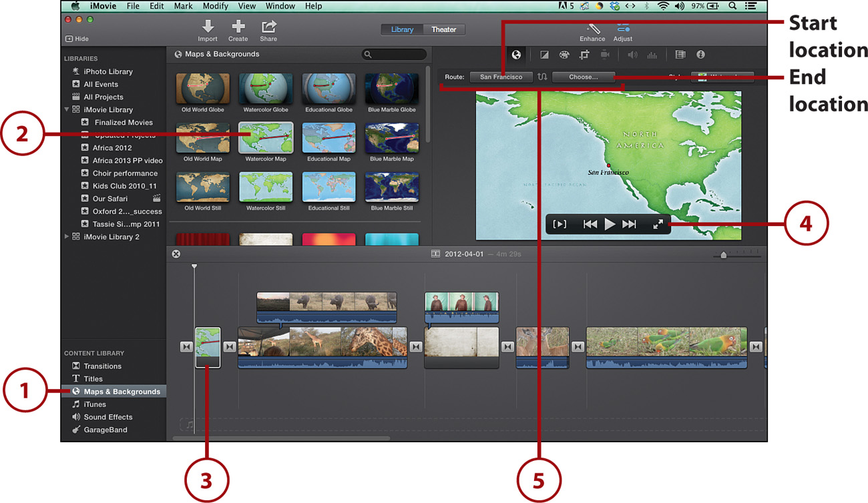Skip to the next clip
Viewport: 868px width, 503px height.
point(629,224)
